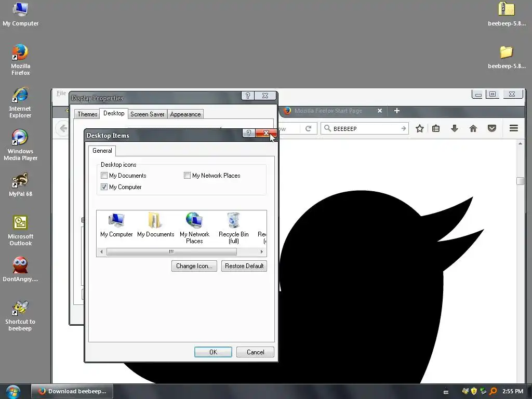Click Restore Default button
Screen dimensions: 532x399
tap(244, 266)
